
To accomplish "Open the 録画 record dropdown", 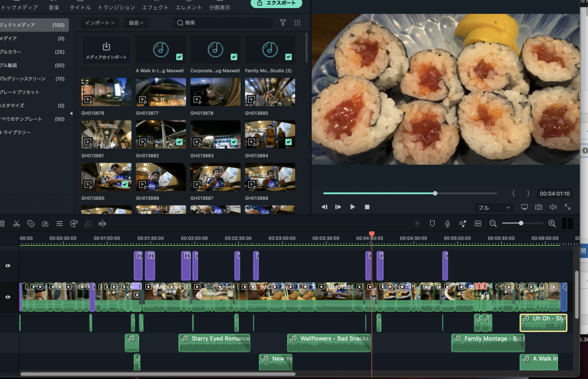I will coord(136,23).
